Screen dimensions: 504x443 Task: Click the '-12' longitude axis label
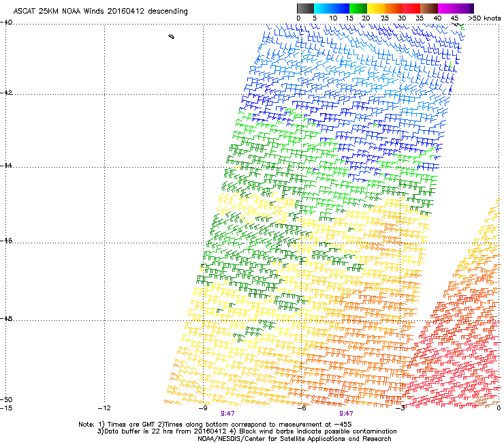(x=104, y=408)
